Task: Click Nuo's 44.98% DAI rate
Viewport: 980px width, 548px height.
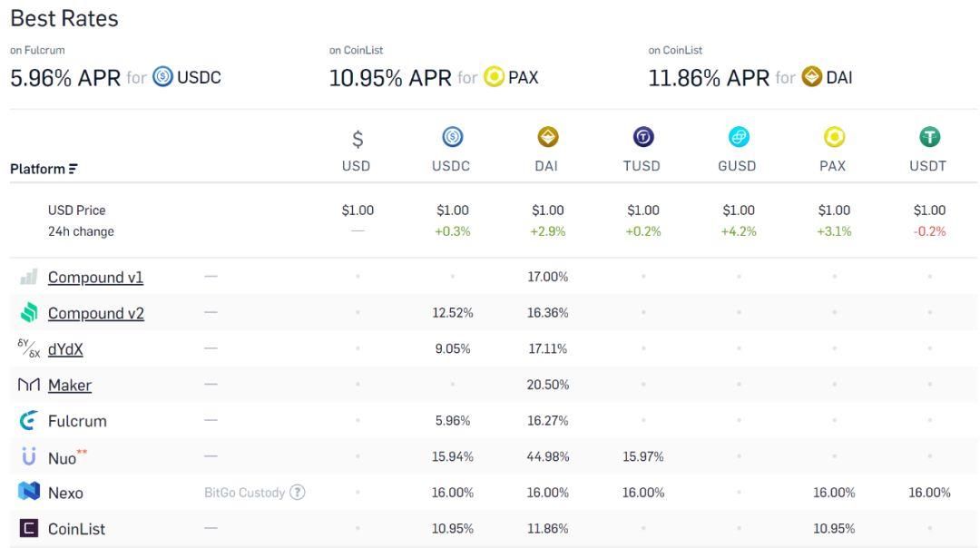Action: point(548,456)
